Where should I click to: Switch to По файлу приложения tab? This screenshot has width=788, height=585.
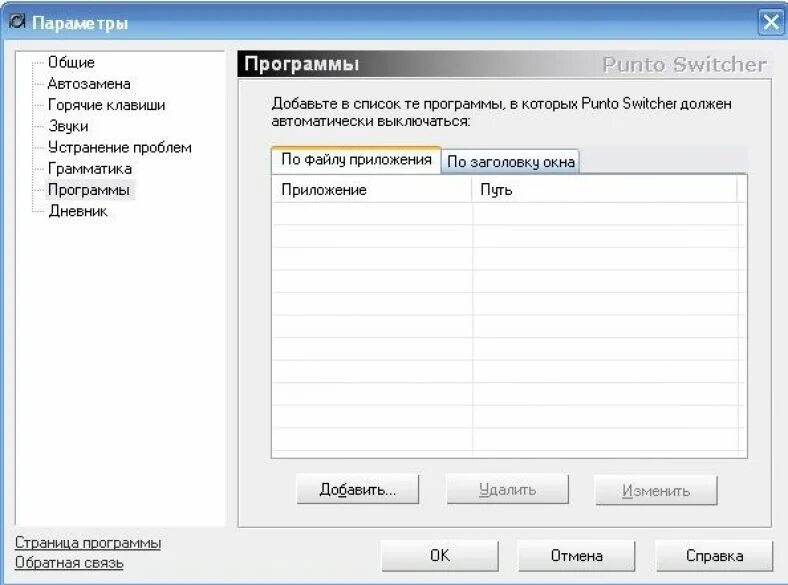356,160
